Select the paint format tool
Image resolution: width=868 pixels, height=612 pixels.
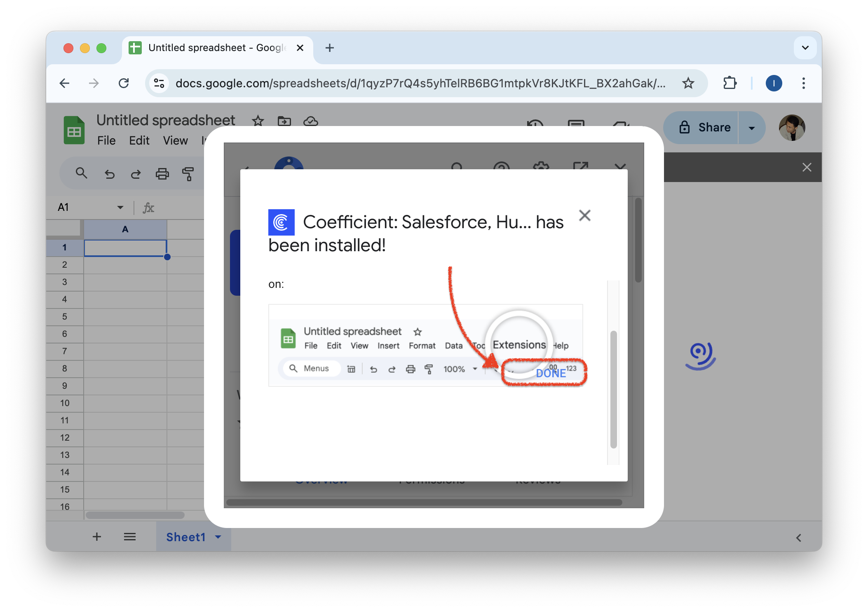tap(188, 174)
